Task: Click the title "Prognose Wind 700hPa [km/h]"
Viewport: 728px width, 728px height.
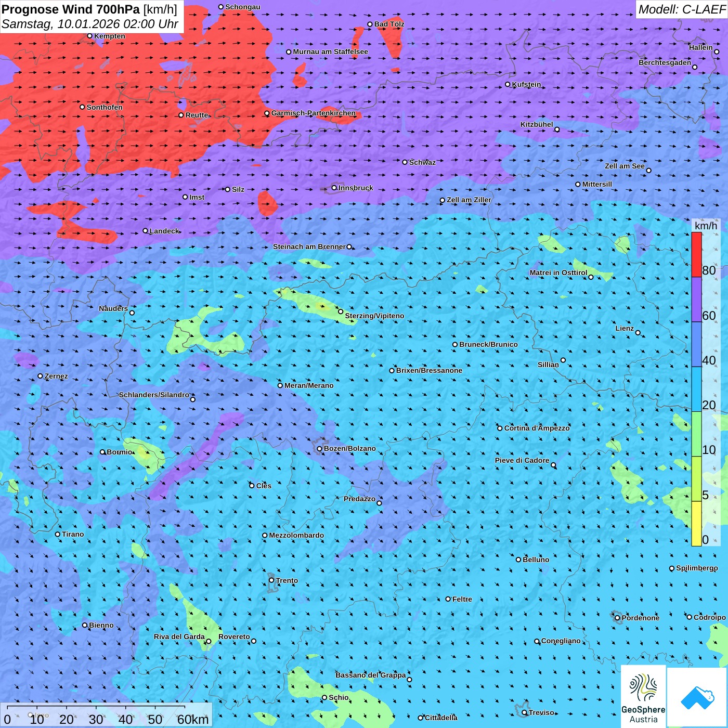Action: tap(89, 9)
